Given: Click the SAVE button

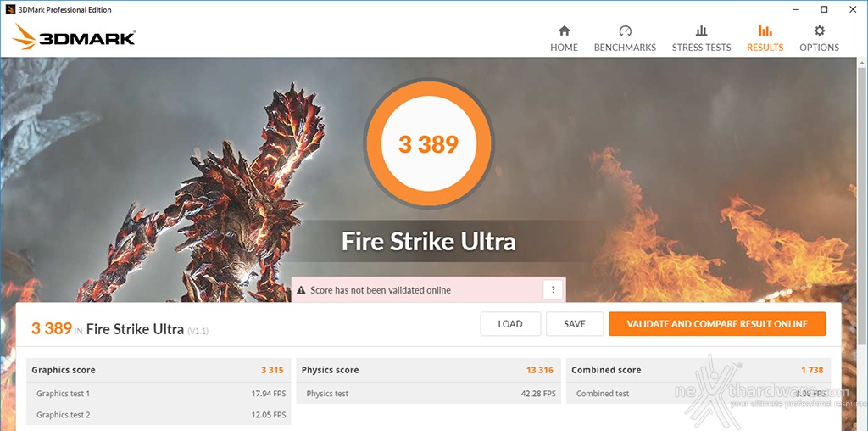Looking at the screenshot, I should click(574, 324).
